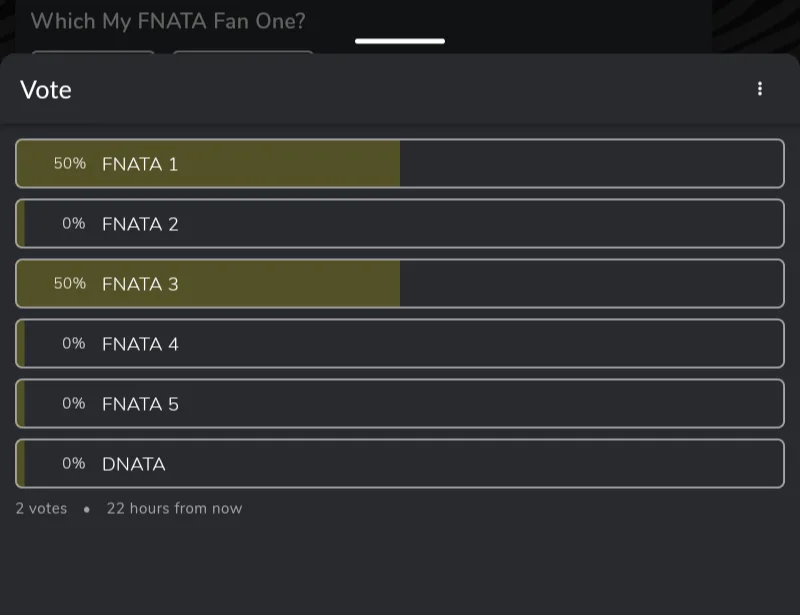Click the '2 votes' count text
This screenshot has width=800, height=615.
pos(41,509)
